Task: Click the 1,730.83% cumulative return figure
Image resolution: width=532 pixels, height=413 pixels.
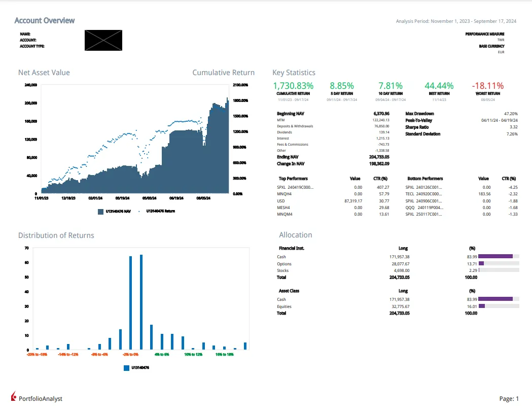Action: [x=293, y=86]
